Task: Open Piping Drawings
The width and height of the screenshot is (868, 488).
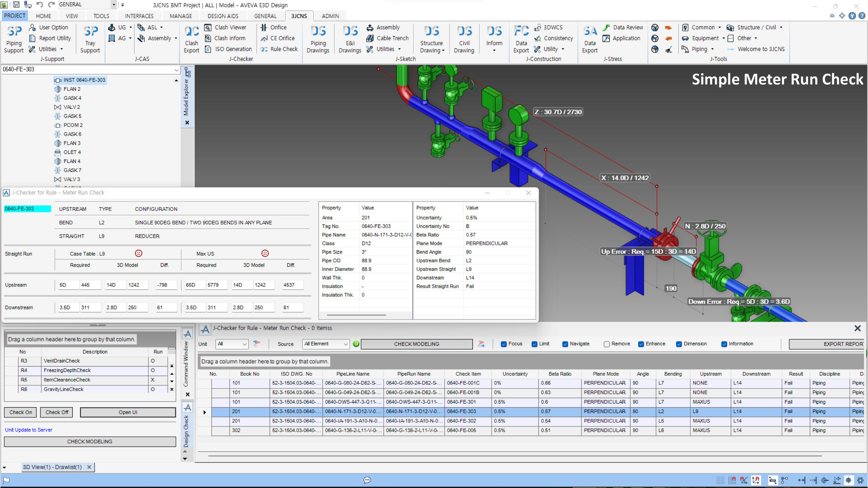Action: pyautogui.click(x=318, y=39)
